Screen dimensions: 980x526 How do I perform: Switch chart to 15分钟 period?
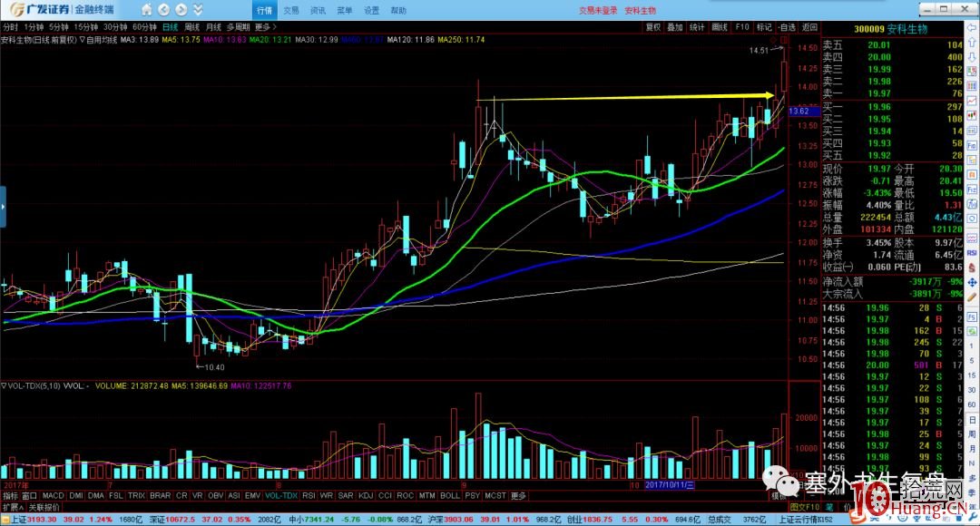coord(86,27)
